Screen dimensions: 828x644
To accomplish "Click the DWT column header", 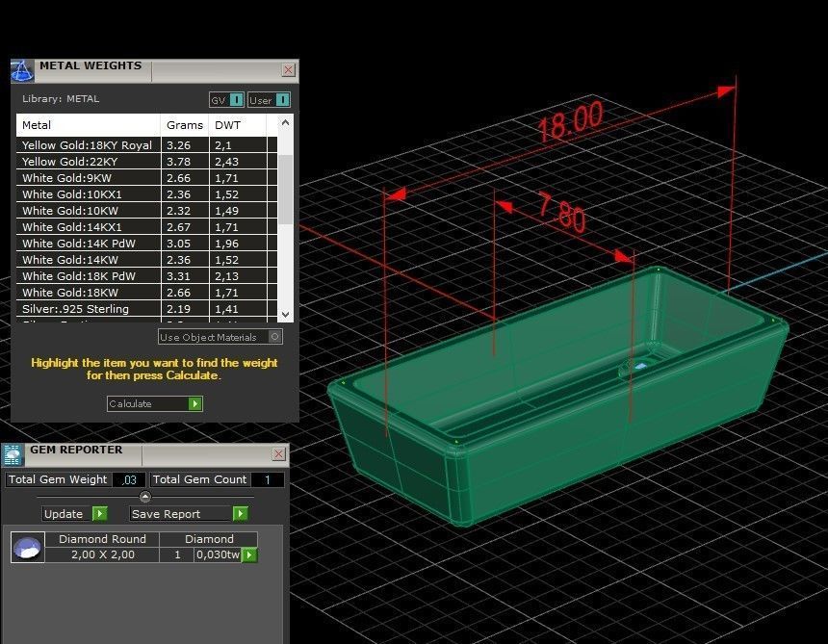I will pos(238,125).
